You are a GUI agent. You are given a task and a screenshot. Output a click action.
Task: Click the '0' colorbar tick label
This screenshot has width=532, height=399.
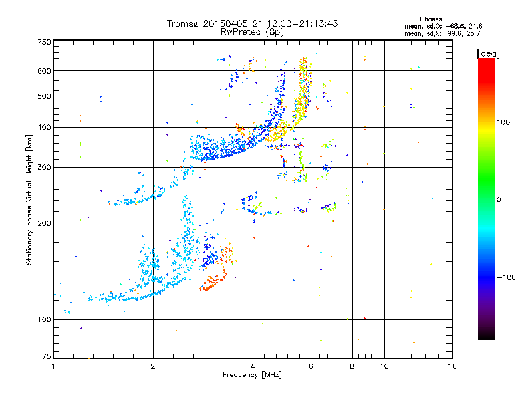click(x=499, y=199)
